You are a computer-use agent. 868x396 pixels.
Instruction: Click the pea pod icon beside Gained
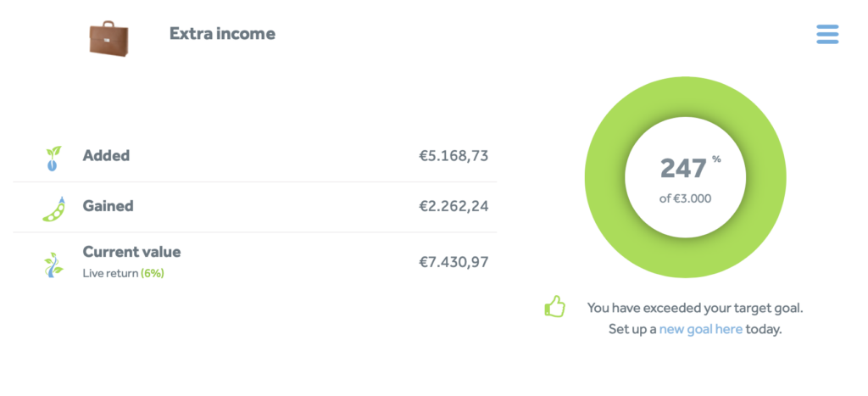(53, 208)
